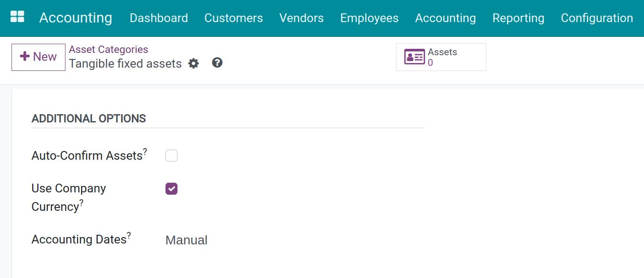This screenshot has width=644, height=278.
Task: Click the Asset Categories breadcrumb link
Action: [108, 49]
